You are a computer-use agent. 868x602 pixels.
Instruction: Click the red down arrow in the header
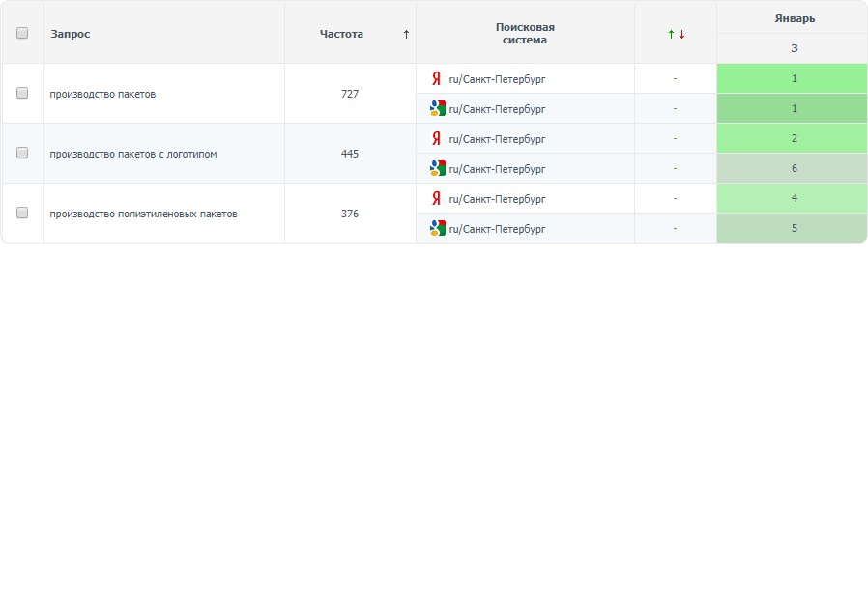(682, 35)
